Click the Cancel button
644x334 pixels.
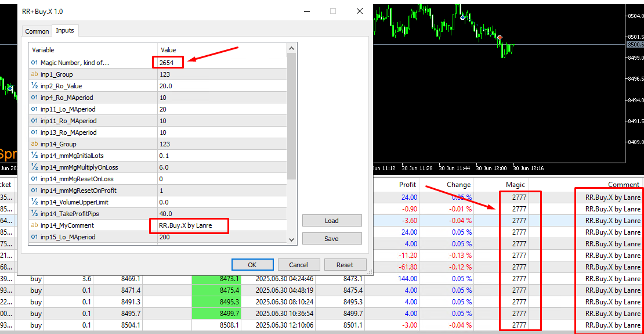pyautogui.click(x=299, y=265)
